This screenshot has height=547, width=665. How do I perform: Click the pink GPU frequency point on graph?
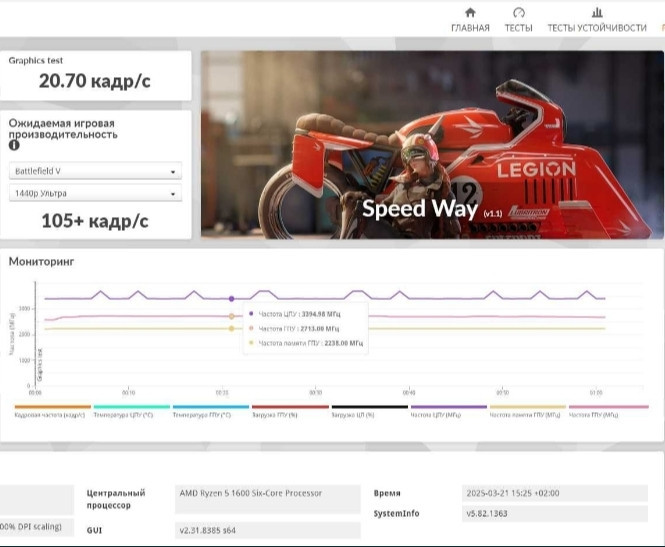click(232, 316)
